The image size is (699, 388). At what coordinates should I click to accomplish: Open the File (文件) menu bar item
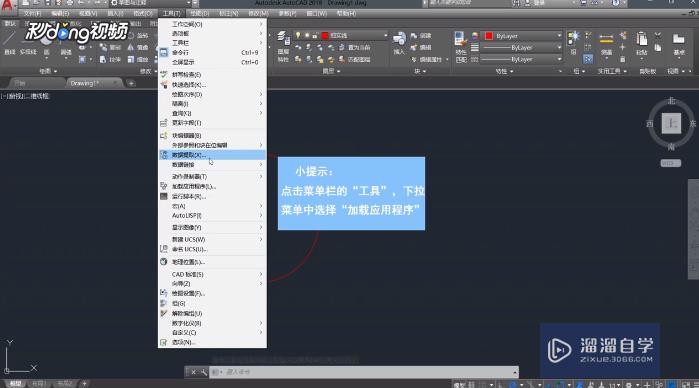(x=33, y=14)
